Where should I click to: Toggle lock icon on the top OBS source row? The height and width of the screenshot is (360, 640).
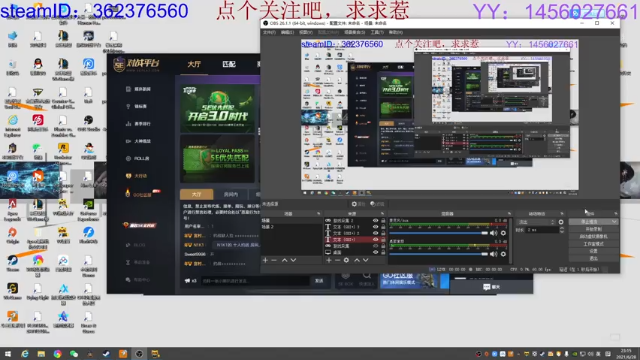click(383, 220)
